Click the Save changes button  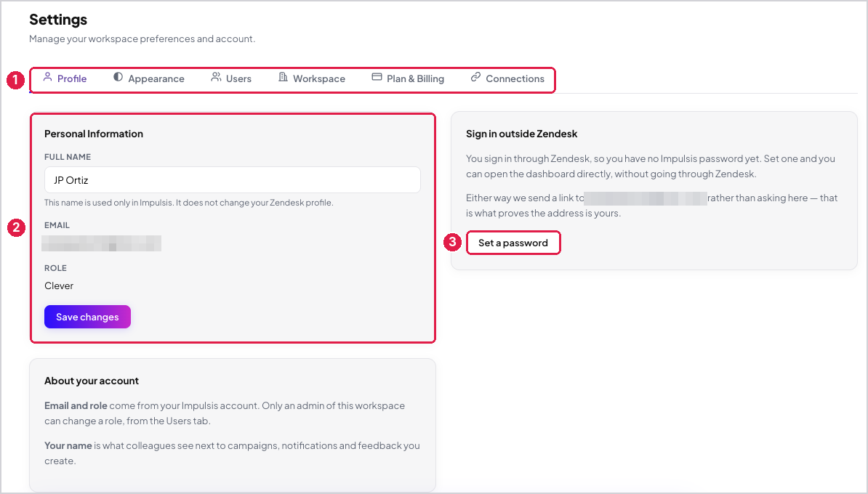[x=87, y=317]
